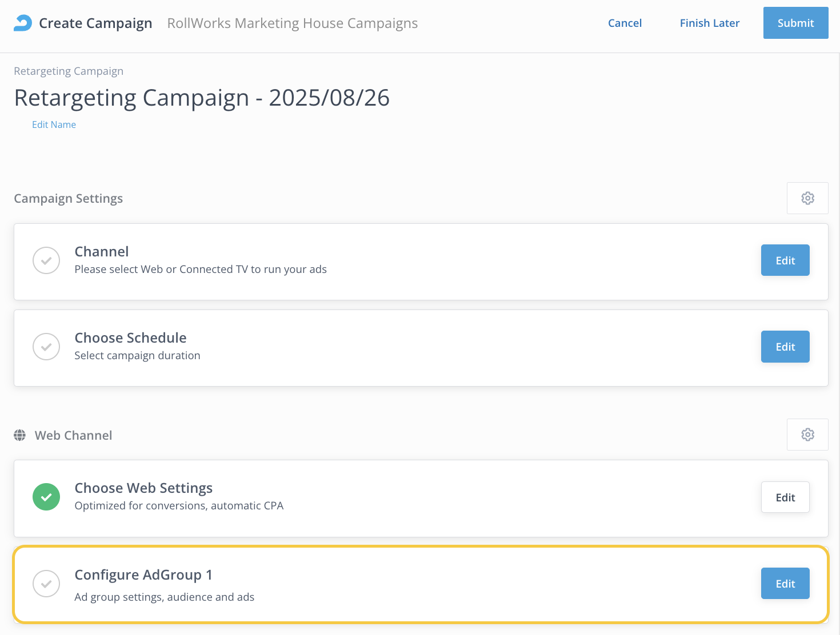The width and height of the screenshot is (840, 635).
Task: Edit Configure AdGroup 1 section
Action: click(785, 584)
